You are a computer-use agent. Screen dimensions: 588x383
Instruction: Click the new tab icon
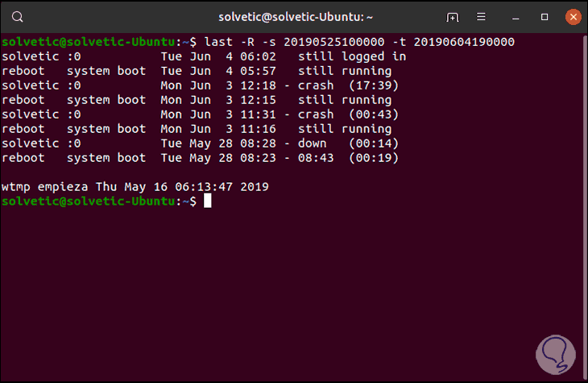(x=453, y=16)
